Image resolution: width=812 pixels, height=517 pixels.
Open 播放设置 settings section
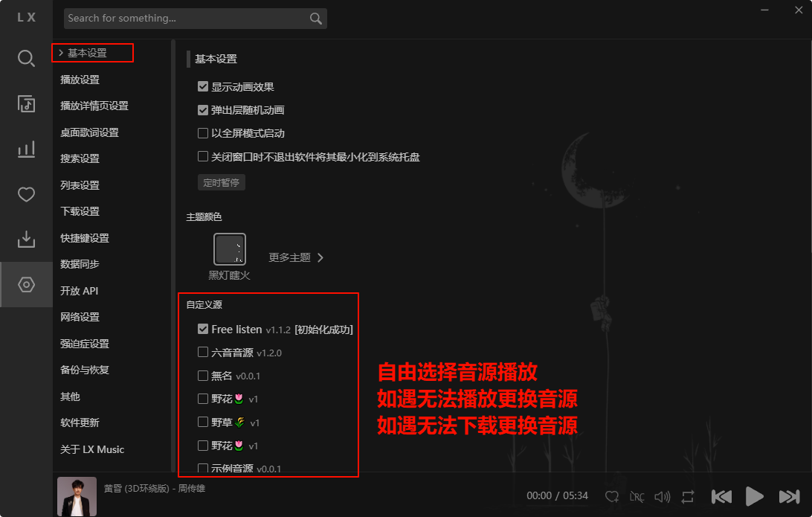(80, 80)
